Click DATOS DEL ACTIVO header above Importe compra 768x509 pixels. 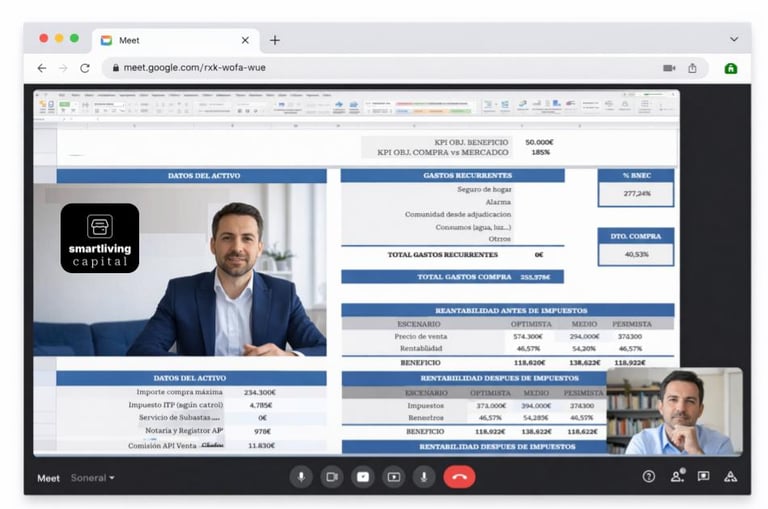[192, 378]
